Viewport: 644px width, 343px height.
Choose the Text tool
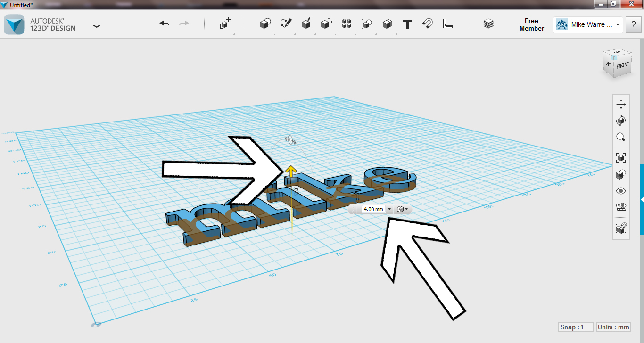[x=407, y=24]
